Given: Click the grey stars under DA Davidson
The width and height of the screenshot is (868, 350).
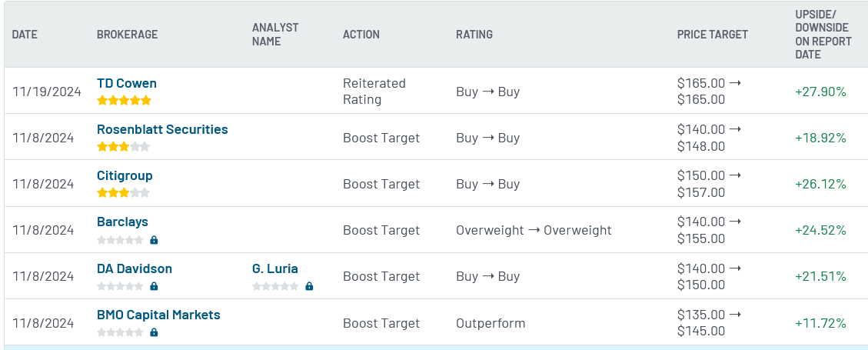Looking at the screenshot, I should (120, 286).
